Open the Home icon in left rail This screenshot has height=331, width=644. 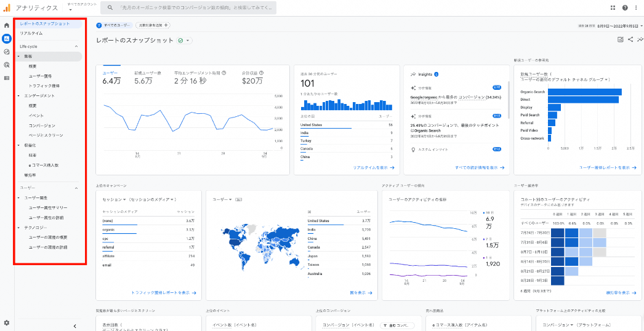(x=7, y=25)
